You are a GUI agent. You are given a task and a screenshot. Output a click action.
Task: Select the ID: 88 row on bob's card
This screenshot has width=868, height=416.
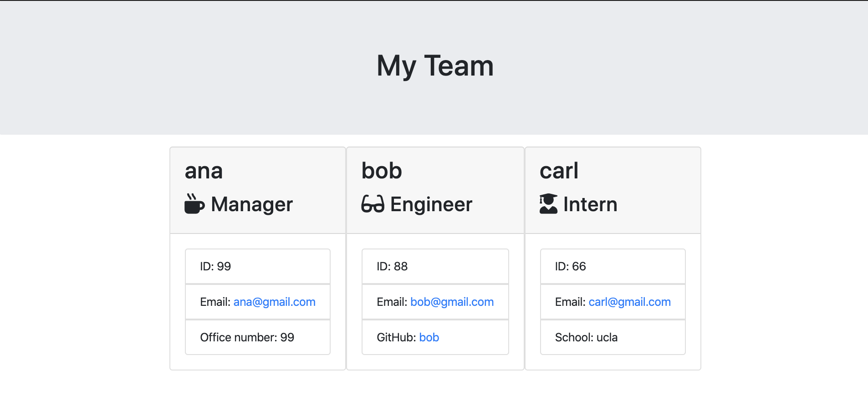click(435, 266)
